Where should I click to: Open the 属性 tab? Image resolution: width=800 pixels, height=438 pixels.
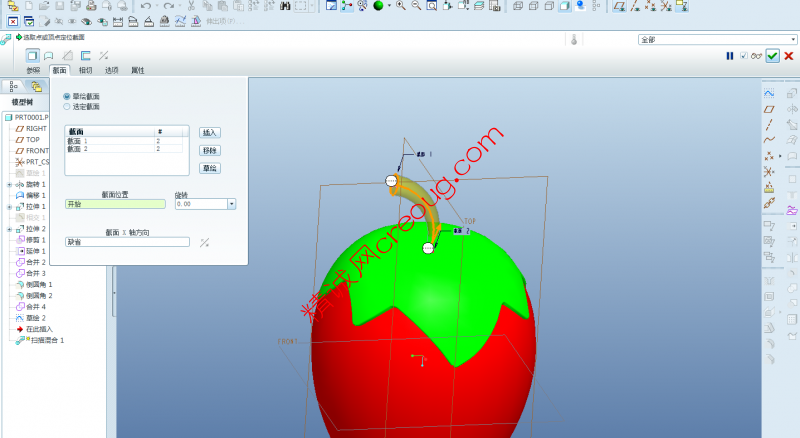(x=138, y=70)
